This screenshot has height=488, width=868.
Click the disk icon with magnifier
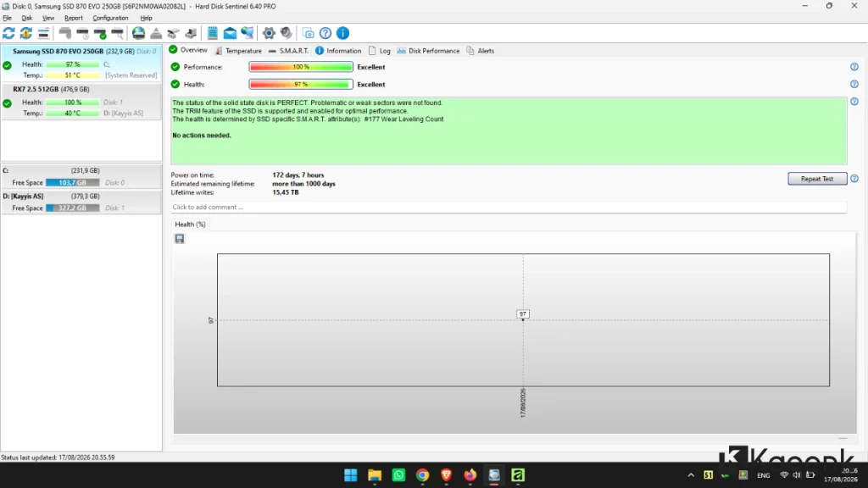coord(117,33)
